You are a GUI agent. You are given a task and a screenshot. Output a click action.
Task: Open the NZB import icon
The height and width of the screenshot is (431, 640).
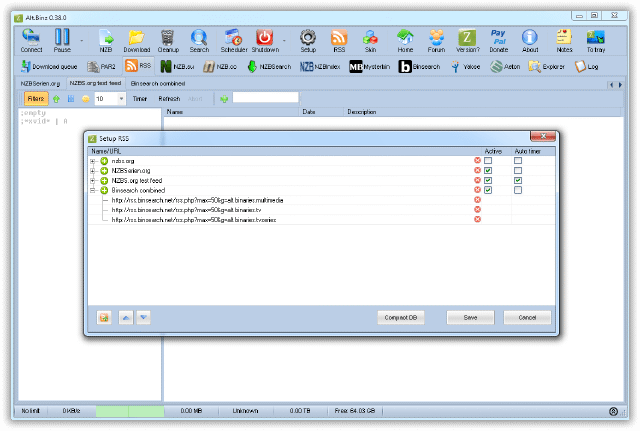(x=106, y=41)
